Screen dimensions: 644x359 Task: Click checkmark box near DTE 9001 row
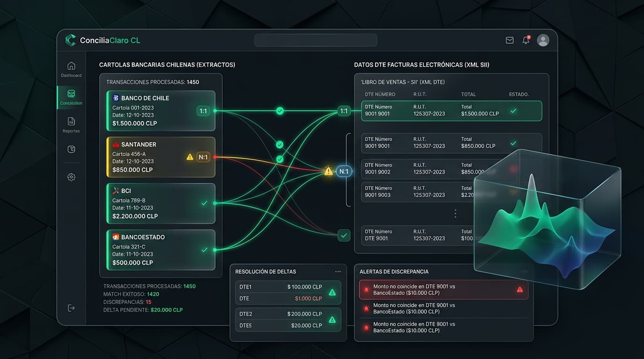pyautogui.click(x=344, y=236)
